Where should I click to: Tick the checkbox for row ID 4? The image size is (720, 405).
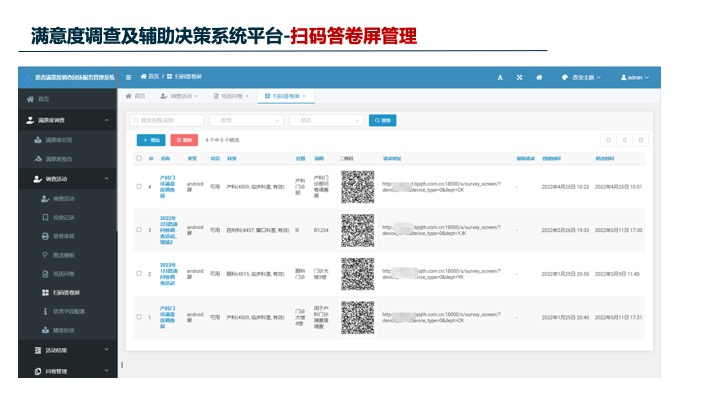pyautogui.click(x=139, y=186)
